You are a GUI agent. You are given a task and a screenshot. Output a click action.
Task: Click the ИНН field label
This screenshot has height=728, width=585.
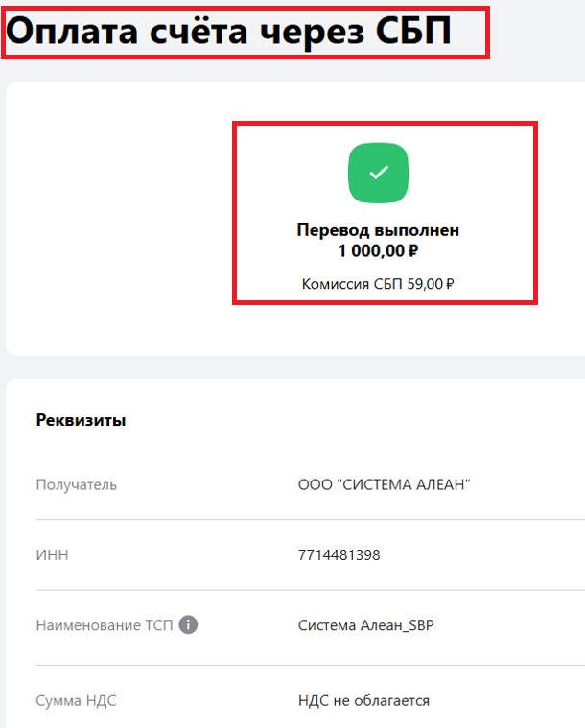[52, 554]
